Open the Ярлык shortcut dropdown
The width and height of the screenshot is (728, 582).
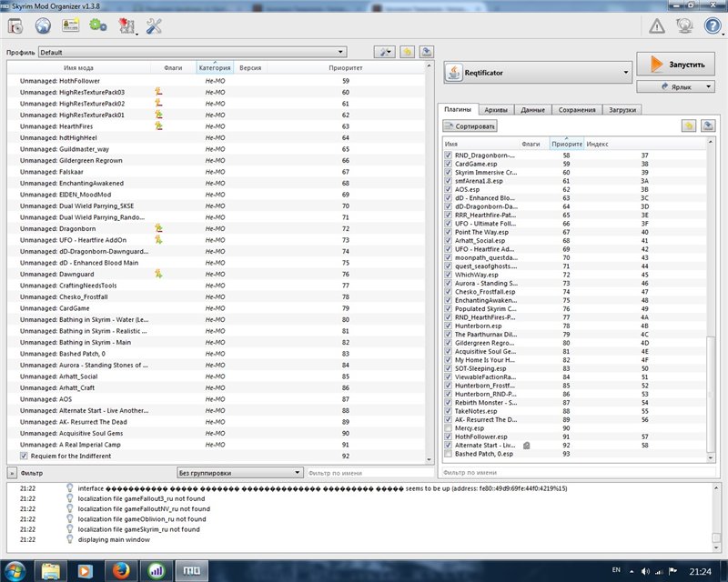point(675,86)
